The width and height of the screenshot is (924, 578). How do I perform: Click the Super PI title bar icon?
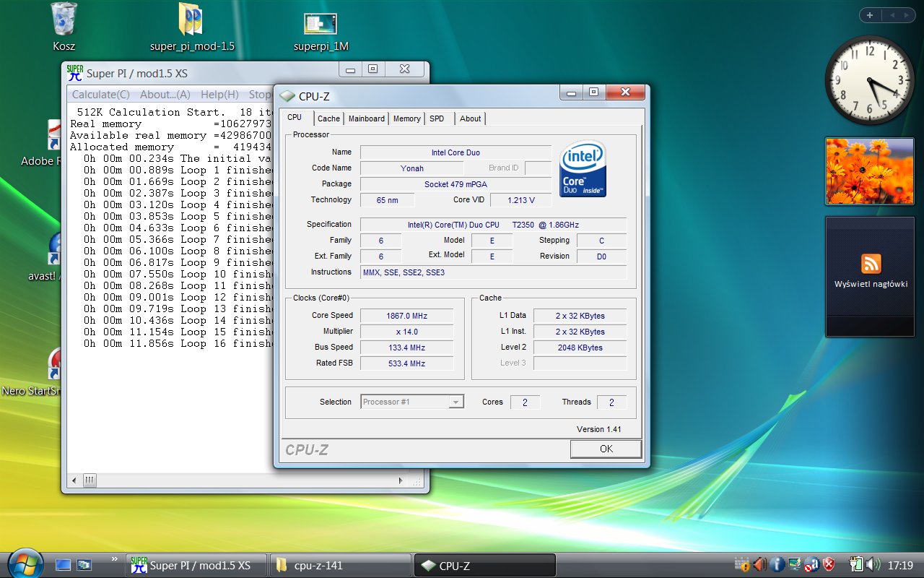[74, 72]
